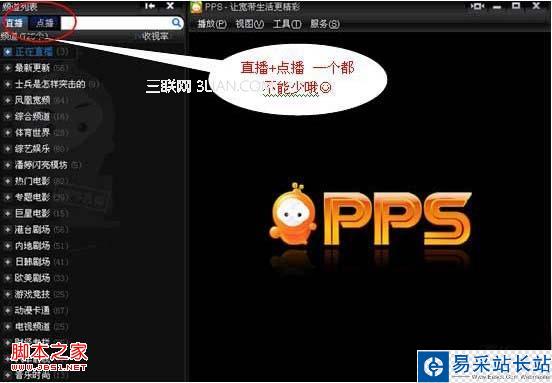
Task: Click the magnifier search icon
Action: pos(177,23)
